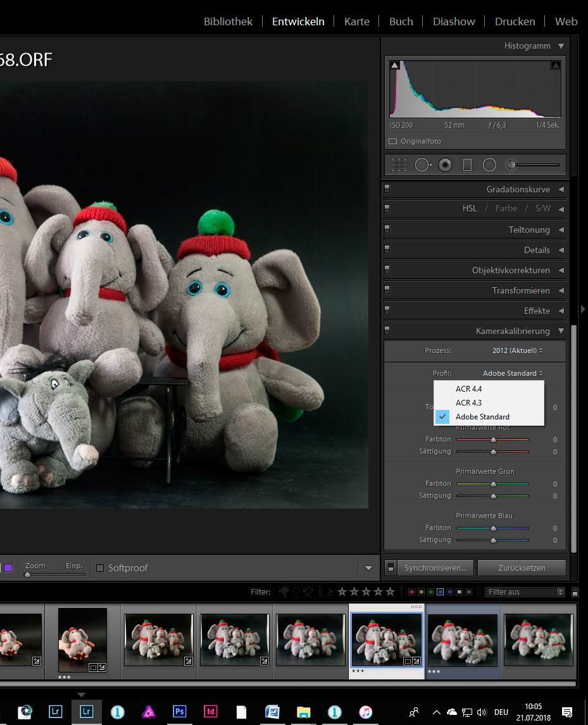Click the rating comparison ≥ symbol

click(x=330, y=592)
